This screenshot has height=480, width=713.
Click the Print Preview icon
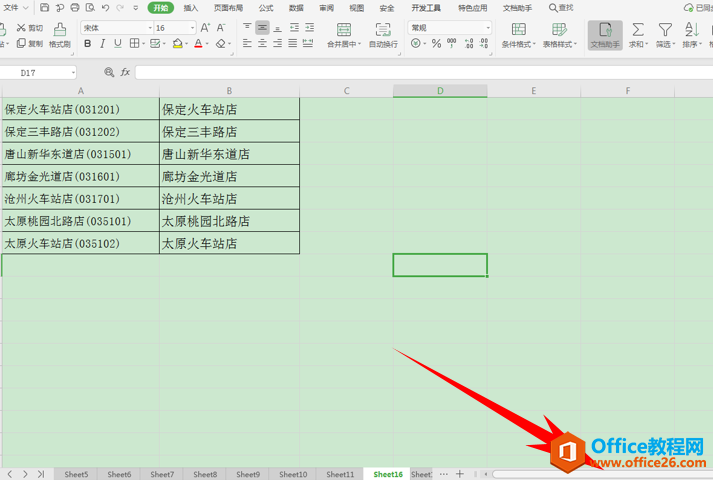pyautogui.click(x=90, y=7)
